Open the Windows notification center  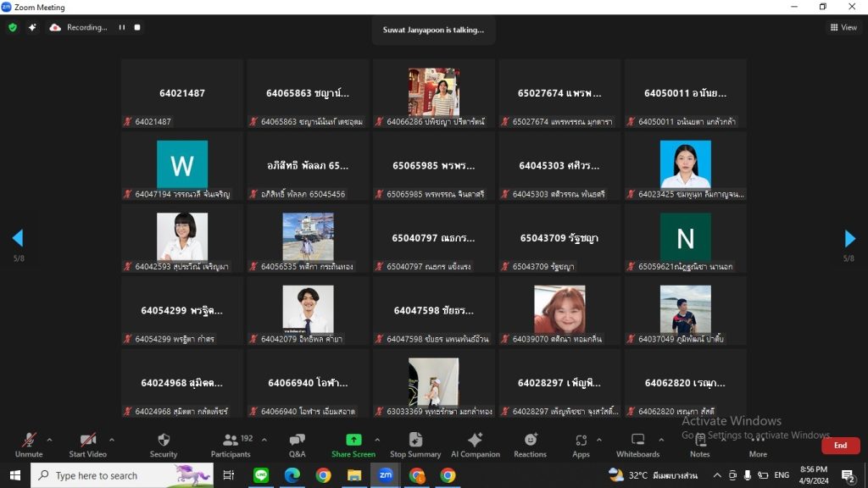(x=848, y=475)
